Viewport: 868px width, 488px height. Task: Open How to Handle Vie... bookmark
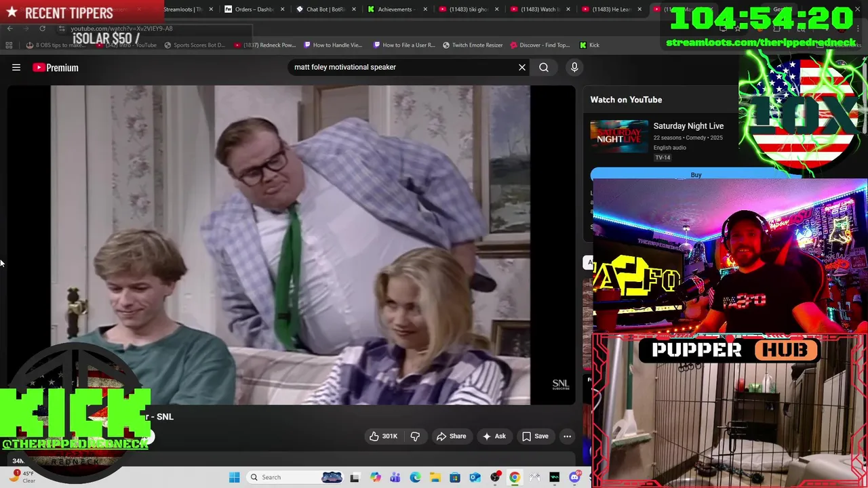point(333,45)
